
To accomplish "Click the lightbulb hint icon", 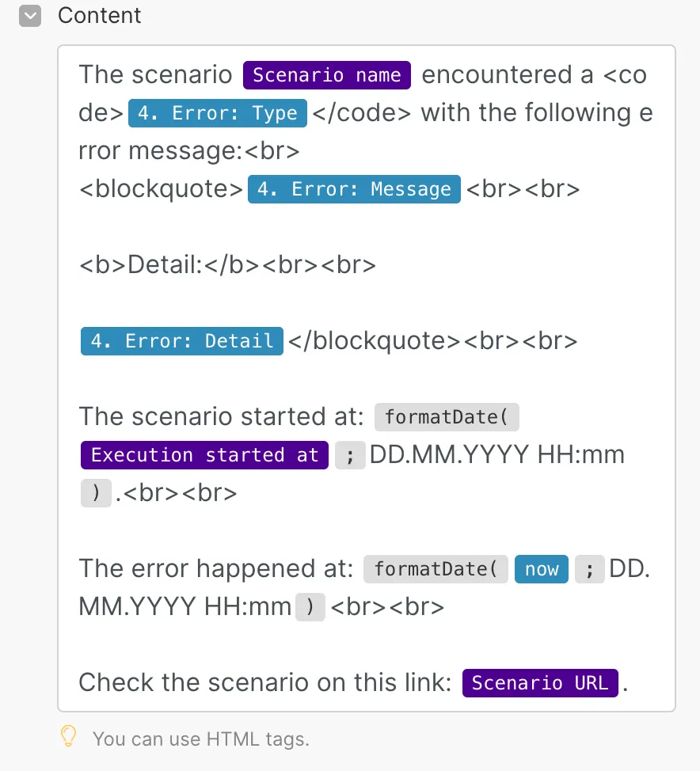I will [x=68, y=737].
